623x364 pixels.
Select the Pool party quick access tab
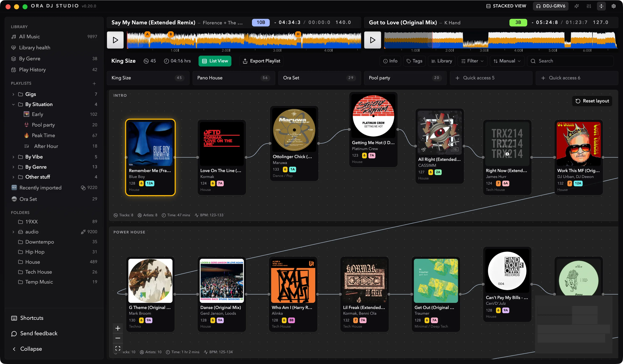click(x=405, y=78)
